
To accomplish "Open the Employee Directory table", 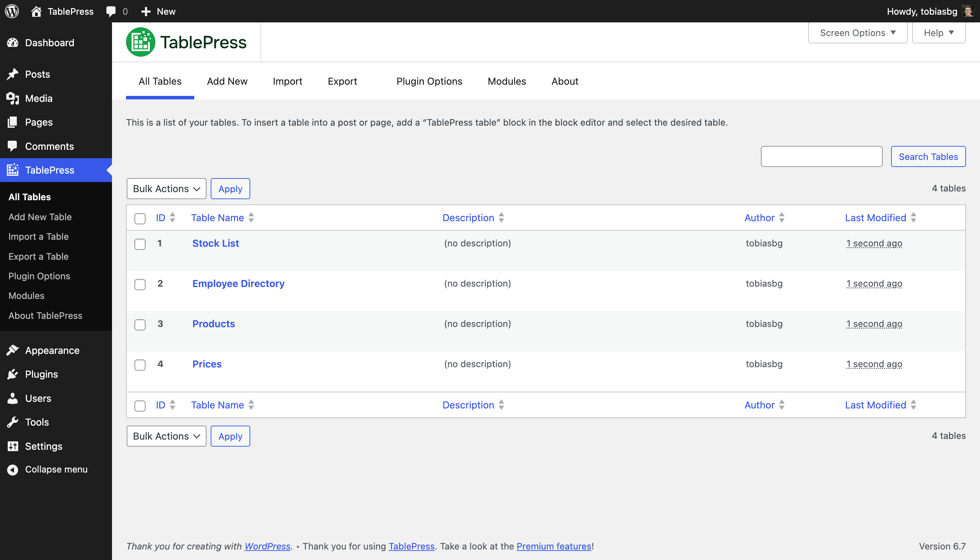I will click(238, 283).
